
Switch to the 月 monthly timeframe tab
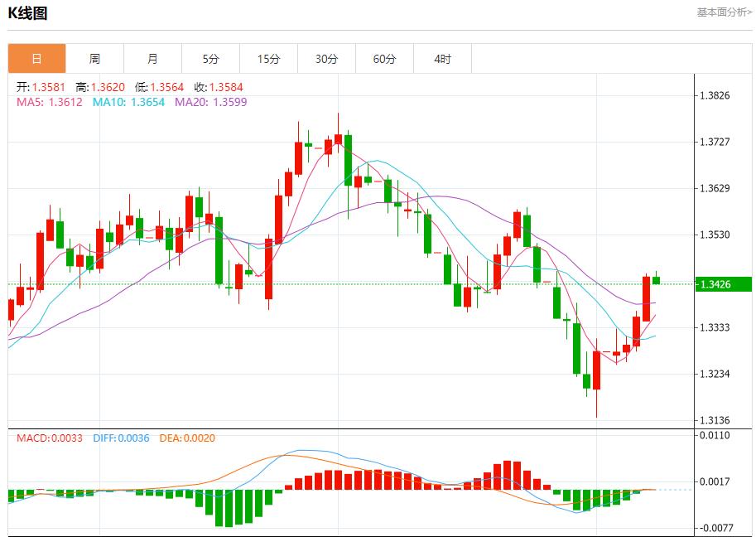click(x=152, y=59)
